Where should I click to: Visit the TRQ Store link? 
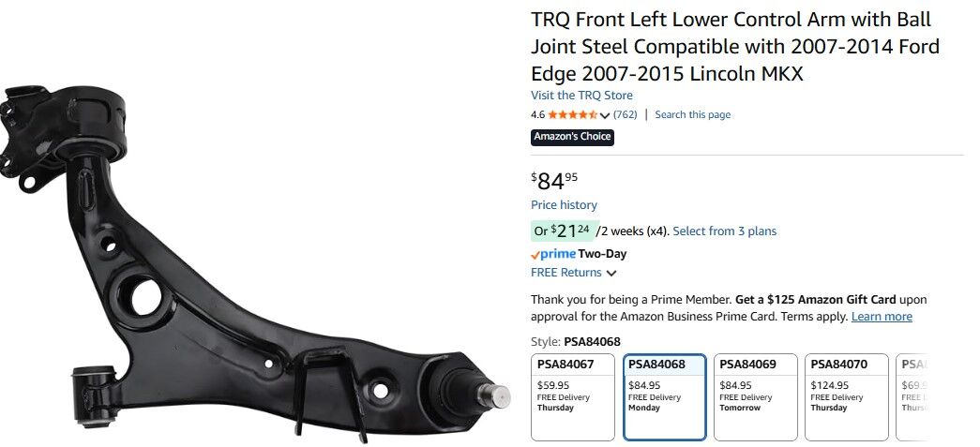point(581,96)
